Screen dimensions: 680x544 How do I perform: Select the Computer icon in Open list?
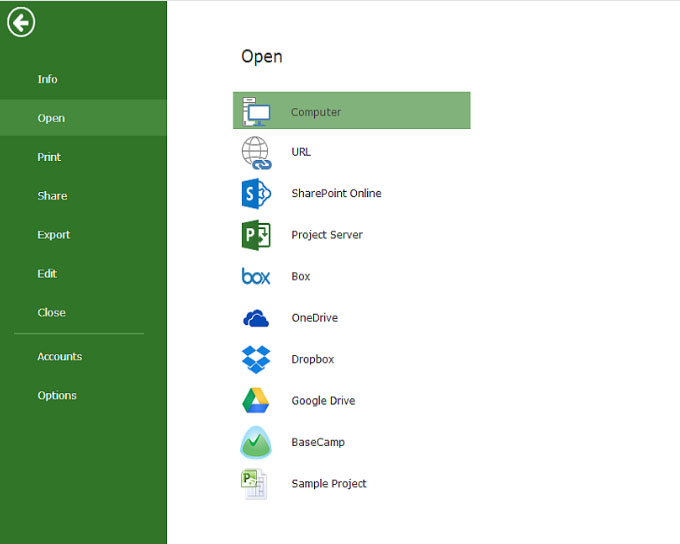tap(256, 111)
